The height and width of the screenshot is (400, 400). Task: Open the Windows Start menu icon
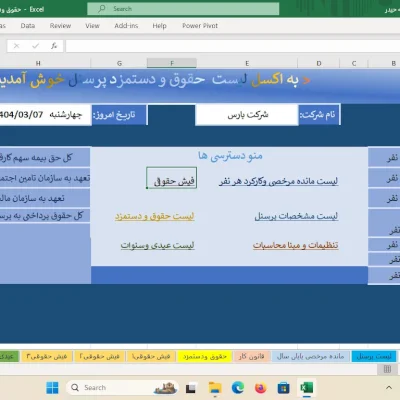pos(52,388)
